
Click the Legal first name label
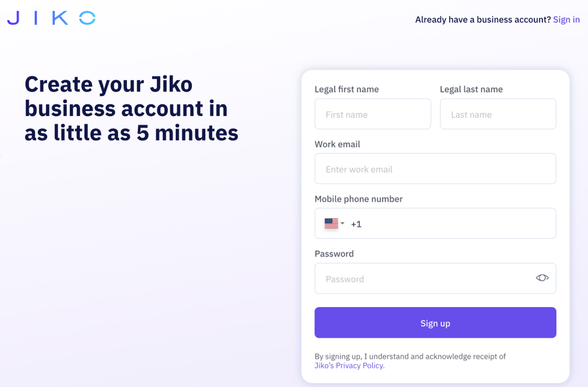click(347, 89)
